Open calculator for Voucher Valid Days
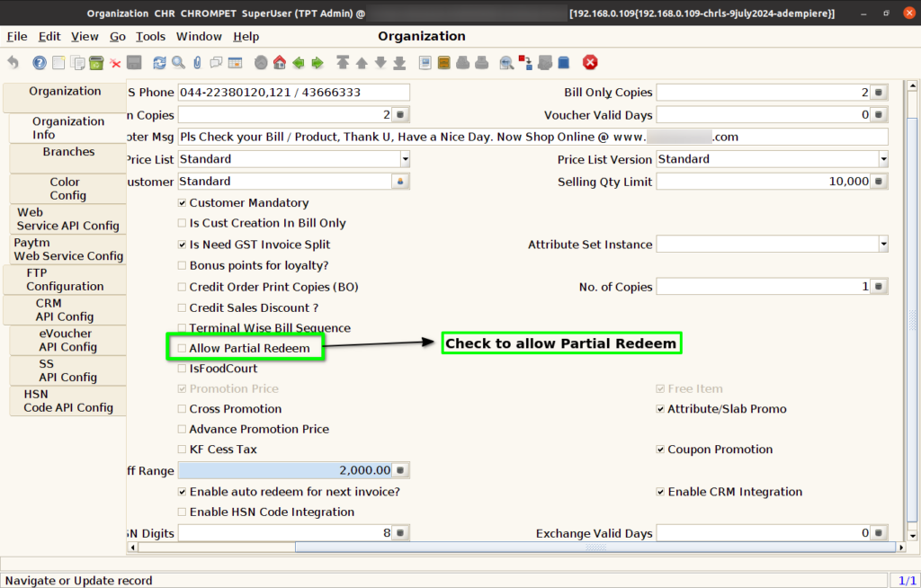This screenshot has width=921, height=588. pyautogui.click(x=879, y=114)
